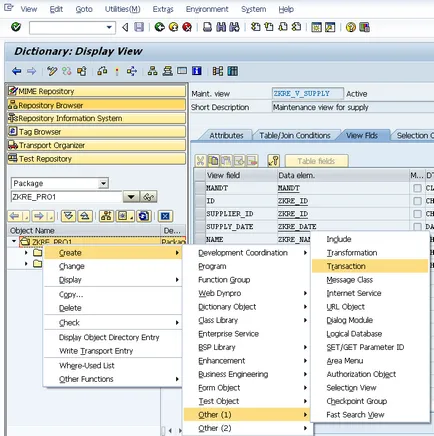This screenshot has height=436, width=434.
Task: Collapse the ZKRE_PRO1 package tree node
Action: [14, 241]
